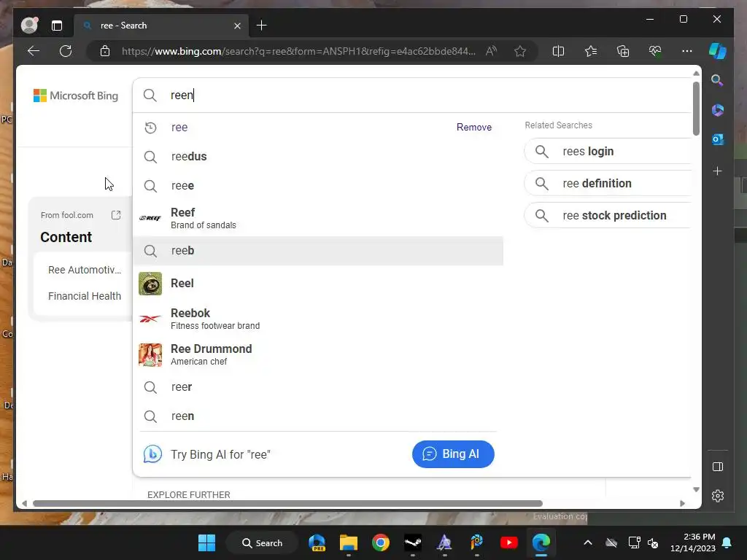Screen dimensions: 747x560
Task: Select suggestion 'reer'
Action: click(x=318, y=387)
